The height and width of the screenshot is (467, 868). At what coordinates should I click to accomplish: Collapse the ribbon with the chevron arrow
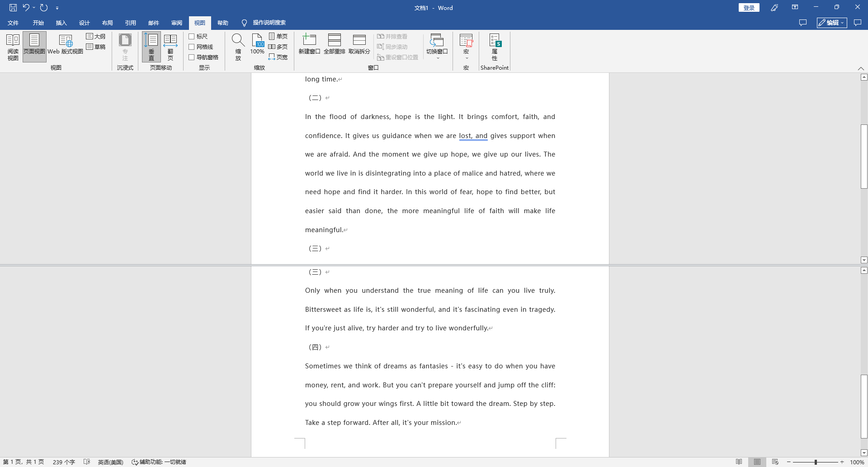click(x=861, y=68)
